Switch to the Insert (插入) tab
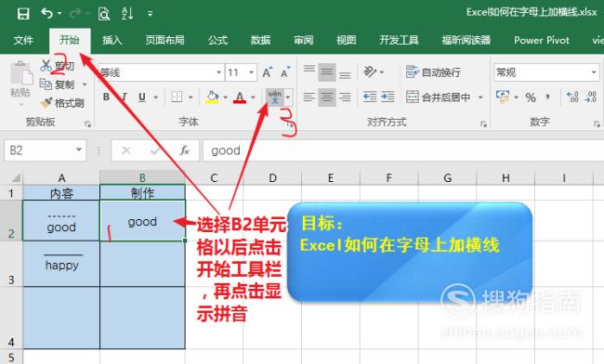604x364 pixels. [112, 40]
